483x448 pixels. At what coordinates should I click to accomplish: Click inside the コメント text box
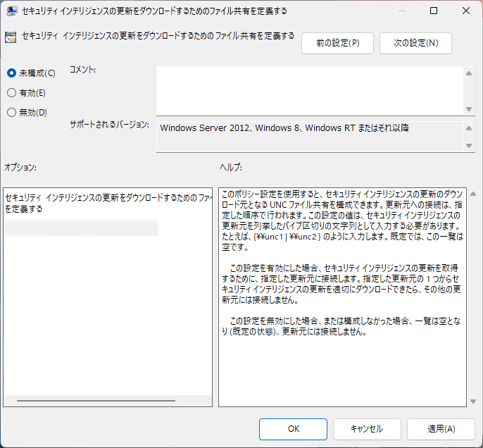(x=310, y=89)
